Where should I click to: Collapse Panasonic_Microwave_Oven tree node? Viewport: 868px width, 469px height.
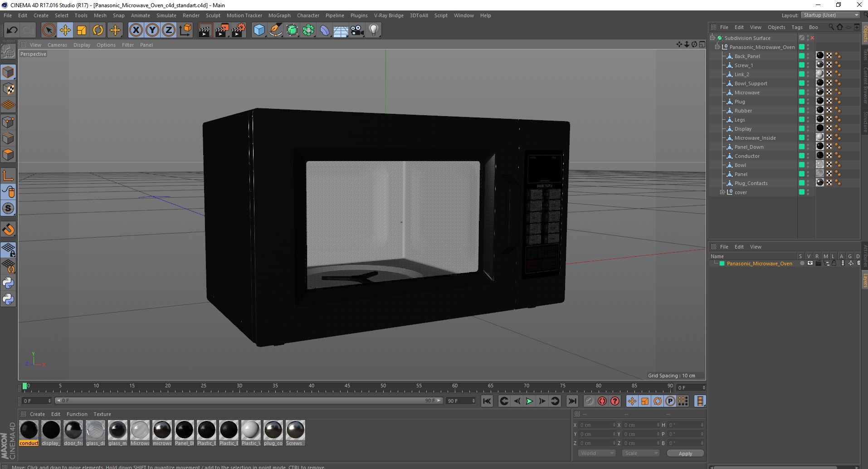point(717,47)
